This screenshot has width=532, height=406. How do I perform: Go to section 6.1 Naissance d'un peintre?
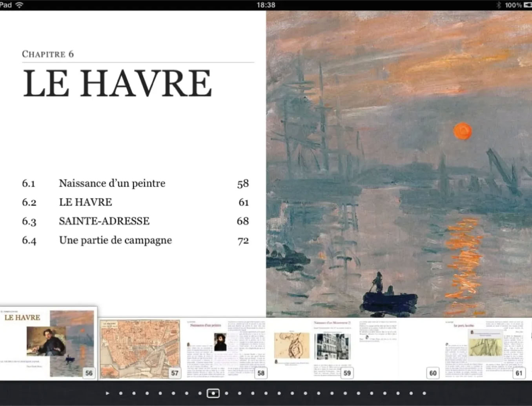coord(112,183)
